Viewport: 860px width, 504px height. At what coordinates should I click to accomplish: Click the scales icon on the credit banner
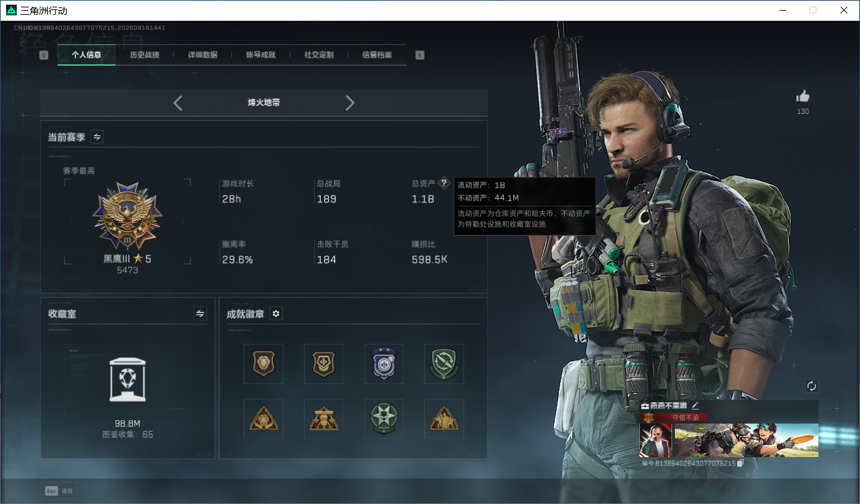(x=649, y=418)
